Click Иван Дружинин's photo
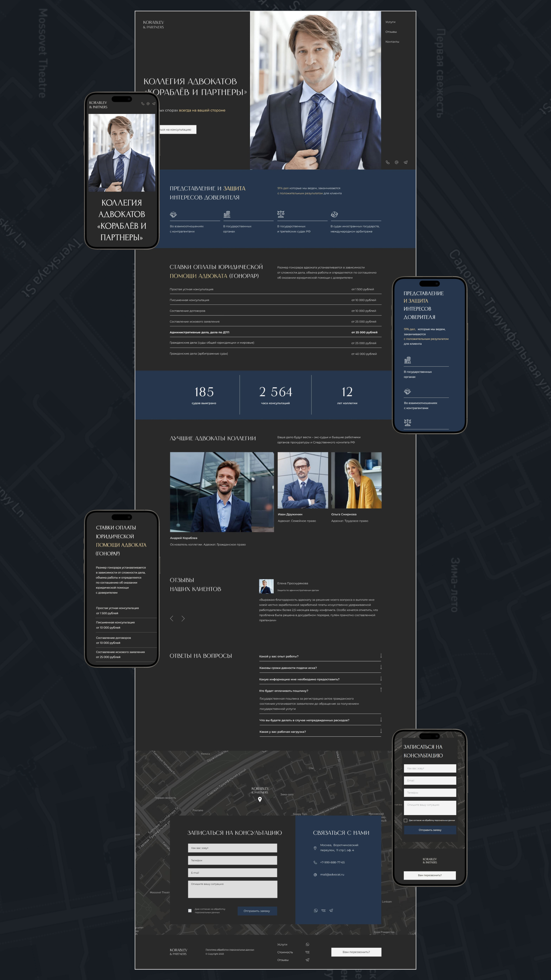 pos(303,480)
